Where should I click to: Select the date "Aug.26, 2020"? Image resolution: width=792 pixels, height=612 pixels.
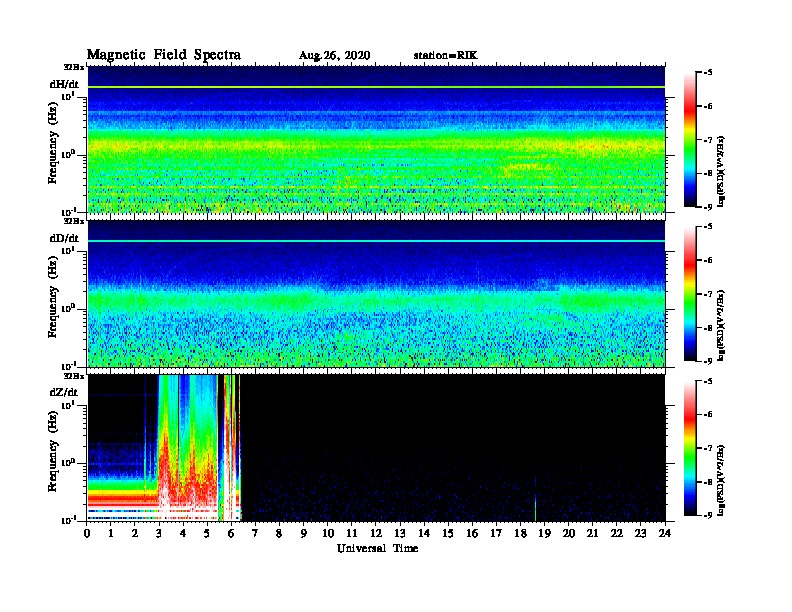pyautogui.click(x=334, y=56)
